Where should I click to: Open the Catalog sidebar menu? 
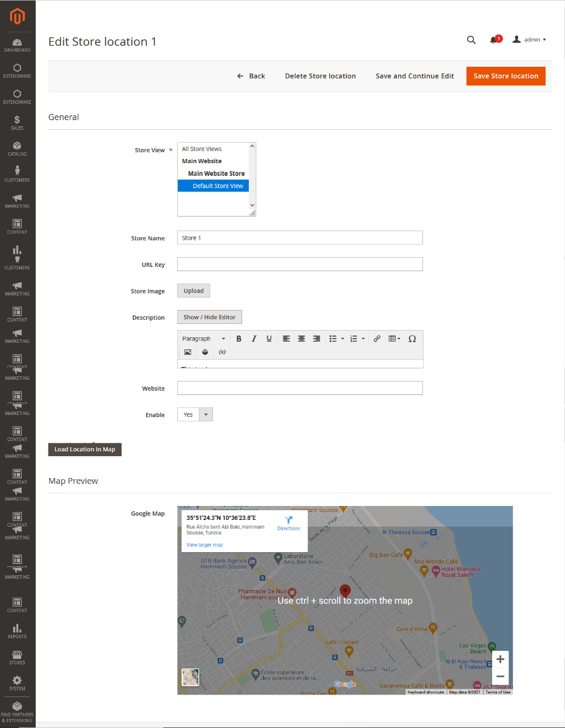coord(17,149)
